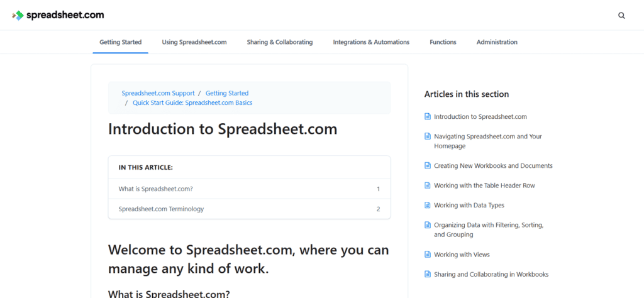Screen dimensions: 644x298
Task: Switch to the Using Spreadsheet.com tab
Action: pos(194,42)
